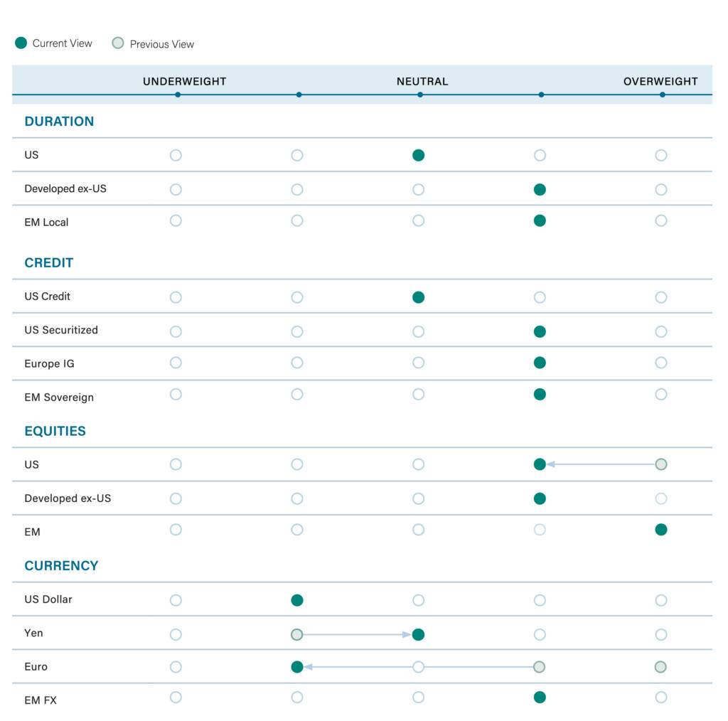This screenshot has width=728, height=721.
Task: Select the overweight circle for EM Sovereign
Action: [661, 394]
